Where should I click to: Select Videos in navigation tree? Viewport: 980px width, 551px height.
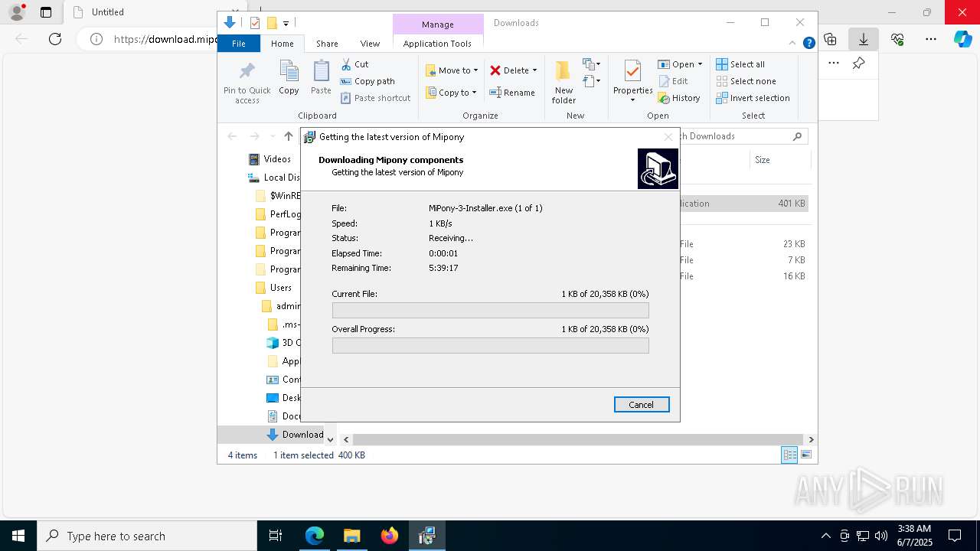(277, 159)
